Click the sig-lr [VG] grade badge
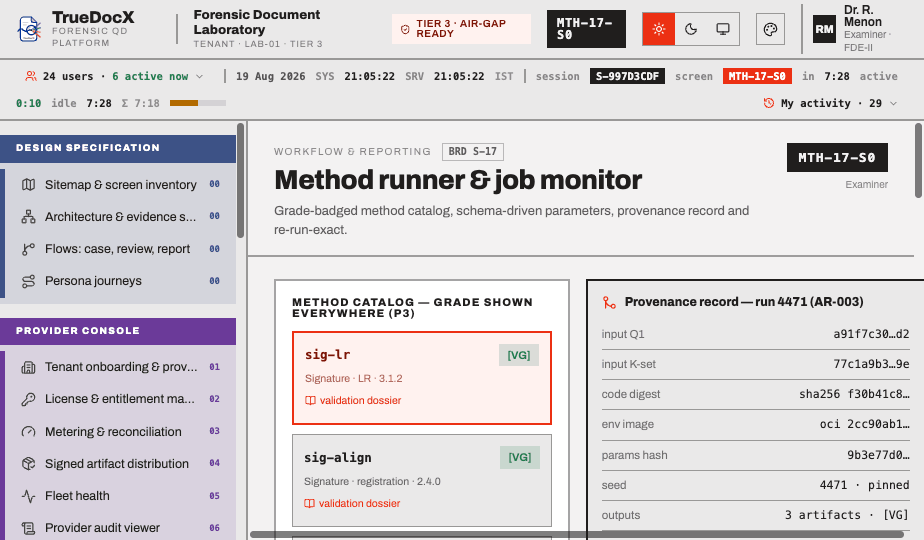Screen dimensions: 924x540 (519, 355)
